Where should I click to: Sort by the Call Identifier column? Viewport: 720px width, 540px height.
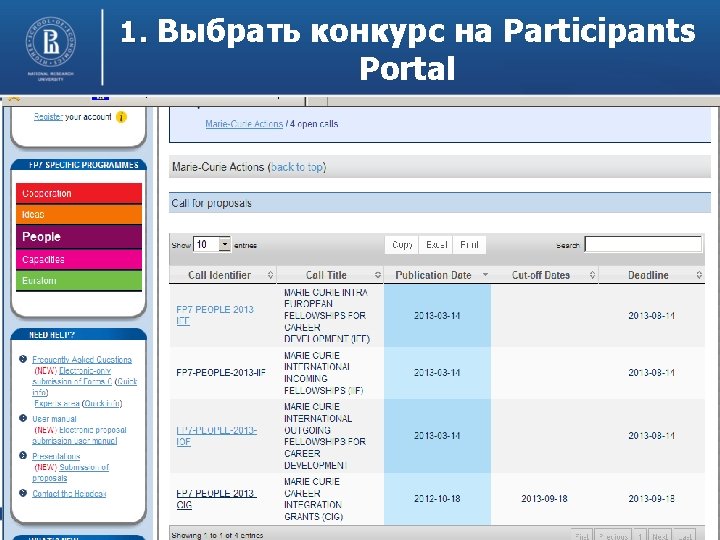[223, 275]
